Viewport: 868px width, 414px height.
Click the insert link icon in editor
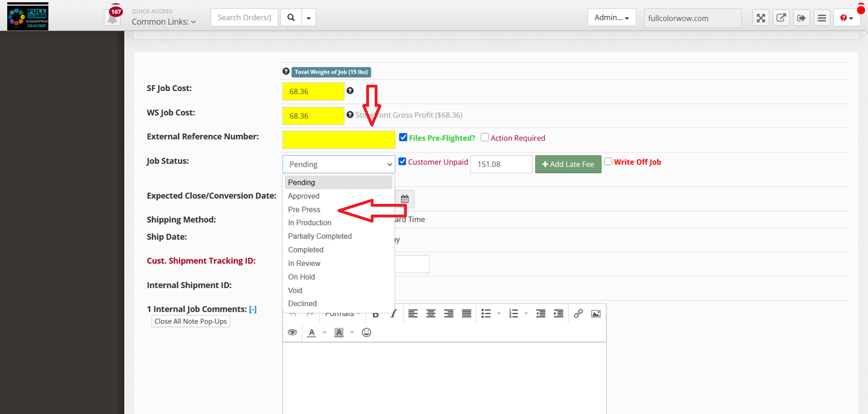point(578,313)
